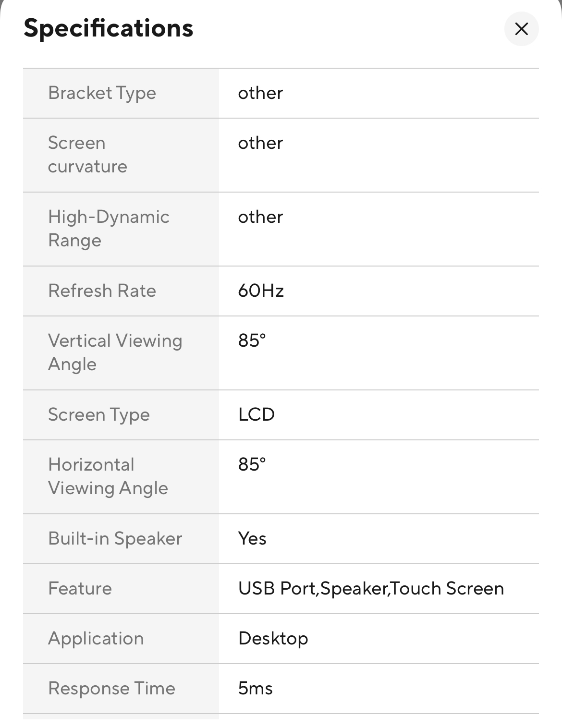The height and width of the screenshot is (728, 562).
Task: Click the Screen curvature row label
Action: point(87,155)
